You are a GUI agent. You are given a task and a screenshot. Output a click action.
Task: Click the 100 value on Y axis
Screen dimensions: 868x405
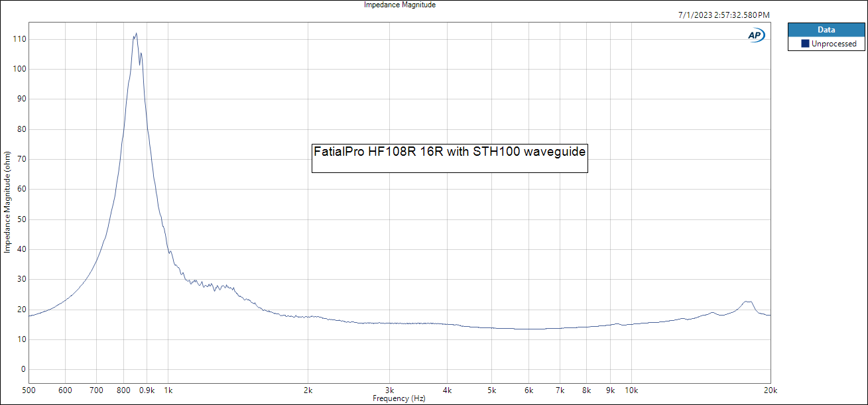pos(19,69)
